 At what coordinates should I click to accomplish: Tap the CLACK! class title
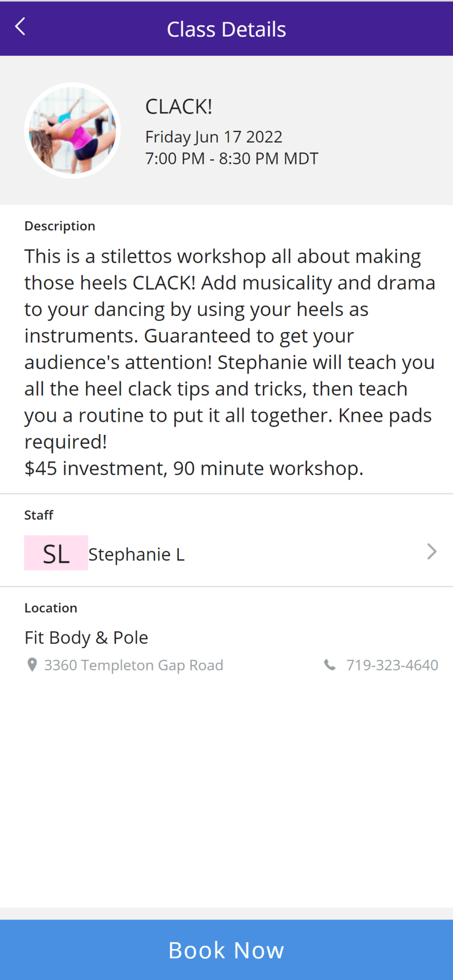[179, 106]
